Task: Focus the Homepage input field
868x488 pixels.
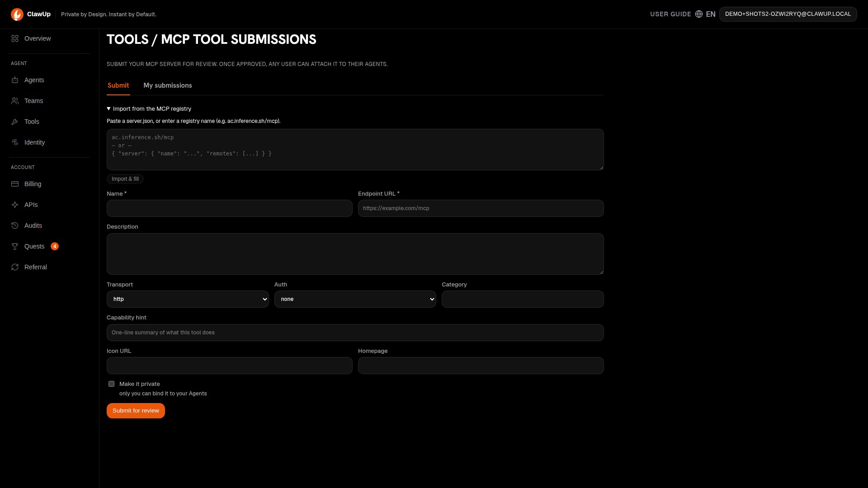Action: tap(481, 366)
